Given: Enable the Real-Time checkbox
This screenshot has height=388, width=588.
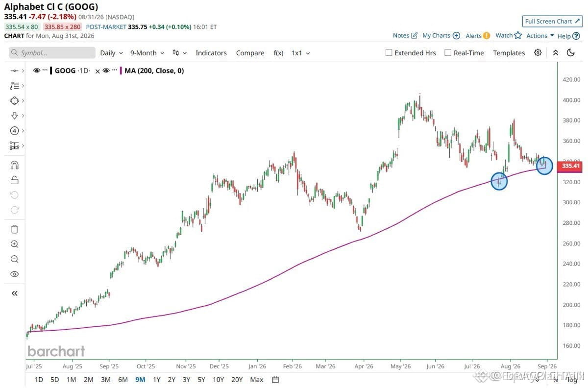Looking at the screenshot, I should click(448, 53).
